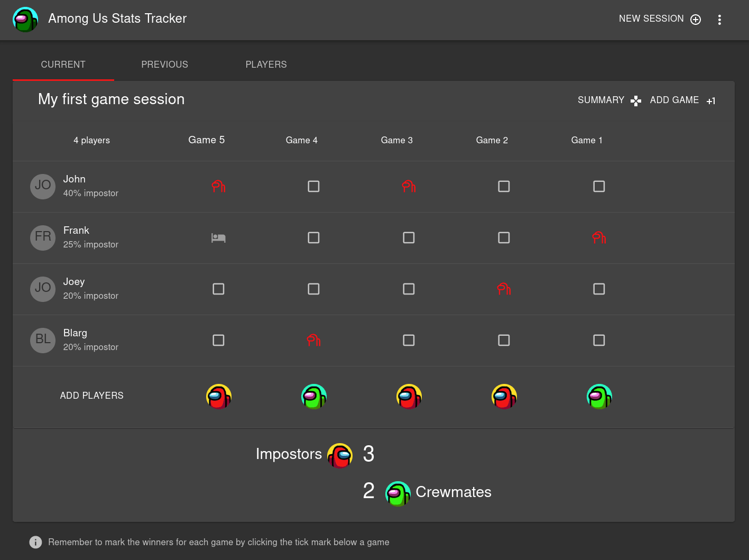This screenshot has width=749, height=560.
Task: Check John's box for Game 2
Action: pos(504,186)
